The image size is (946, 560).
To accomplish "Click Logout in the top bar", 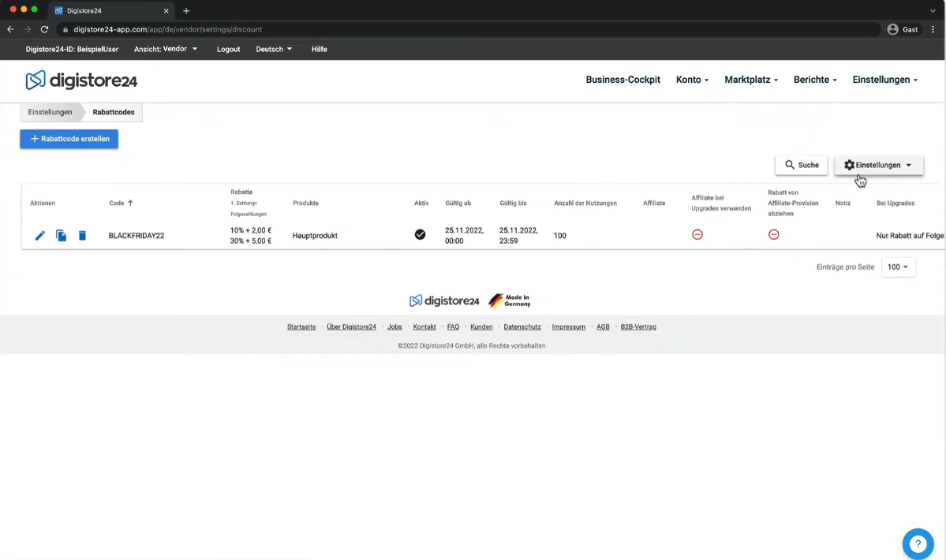I will point(228,49).
